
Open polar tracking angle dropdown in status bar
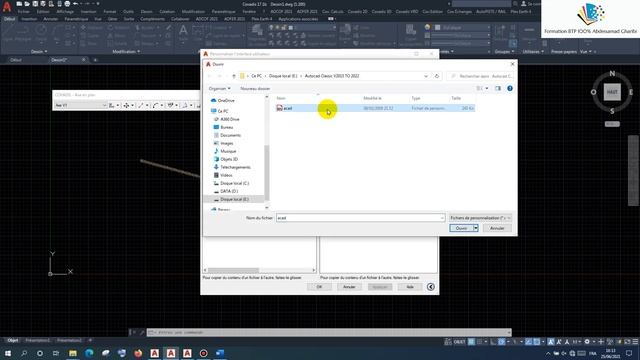508,342
